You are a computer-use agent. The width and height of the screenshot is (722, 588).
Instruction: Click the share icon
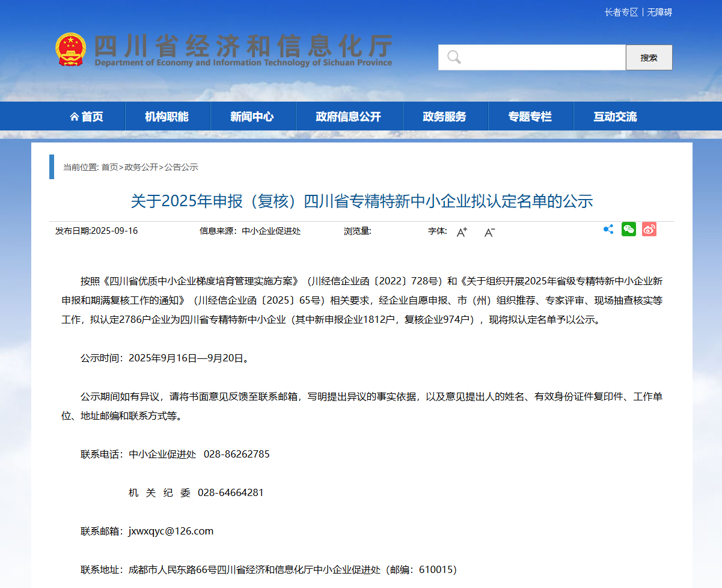click(x=608, y=229)
